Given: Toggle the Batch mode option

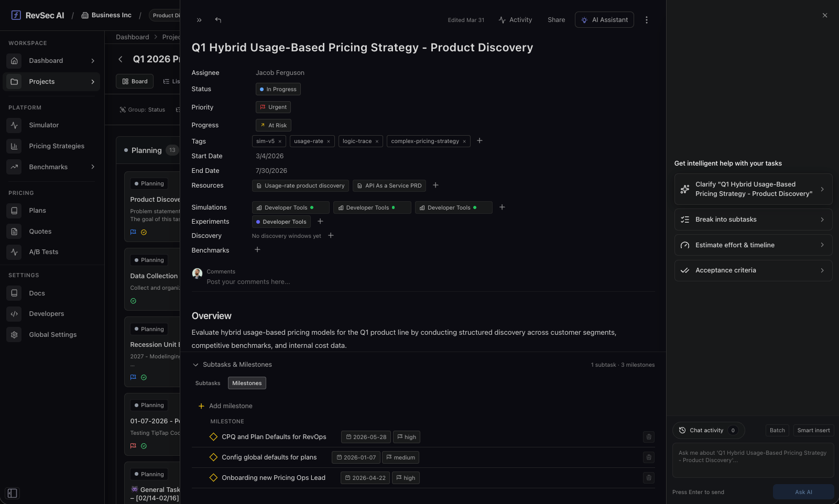Looking at the screenshot, I should click(x=777, y=431).
